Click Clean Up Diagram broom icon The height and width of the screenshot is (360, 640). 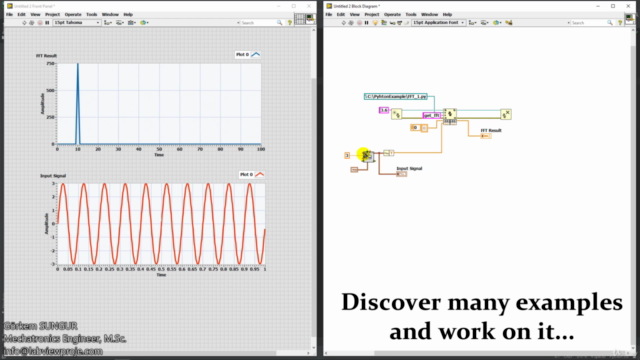(509, 23)
